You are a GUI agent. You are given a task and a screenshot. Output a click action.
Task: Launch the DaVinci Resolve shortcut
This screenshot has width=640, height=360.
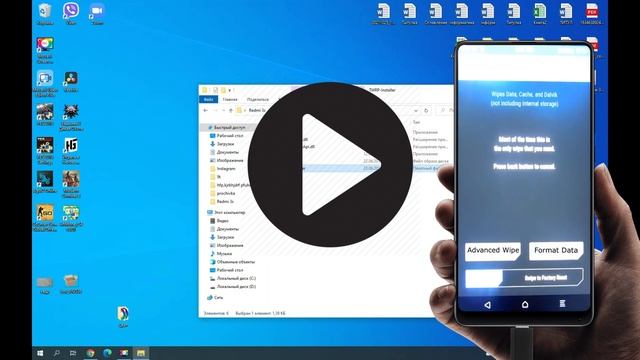(x=71, y=81)
